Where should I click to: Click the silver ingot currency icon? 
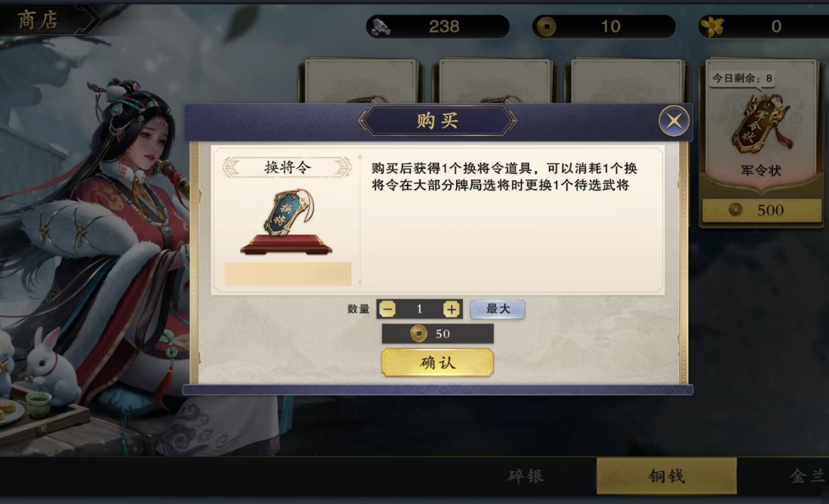pyautogui.click(x=380, y=26)
